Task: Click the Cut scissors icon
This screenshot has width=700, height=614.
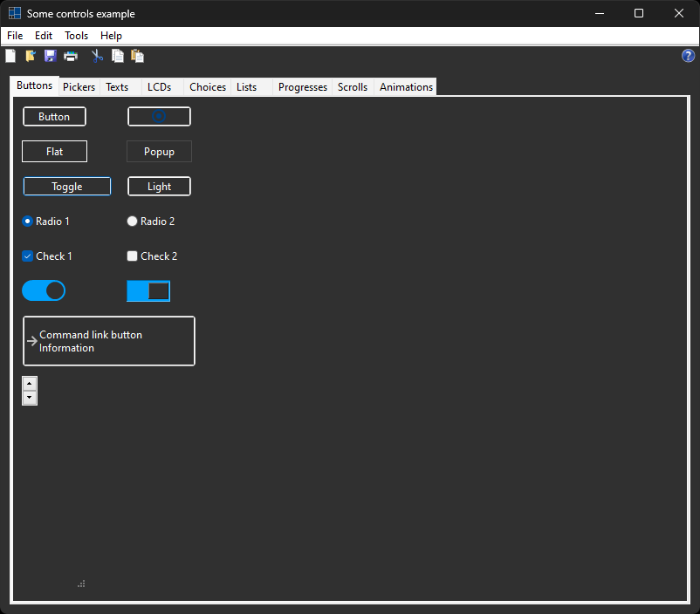Action: click(x=97, y=56)
